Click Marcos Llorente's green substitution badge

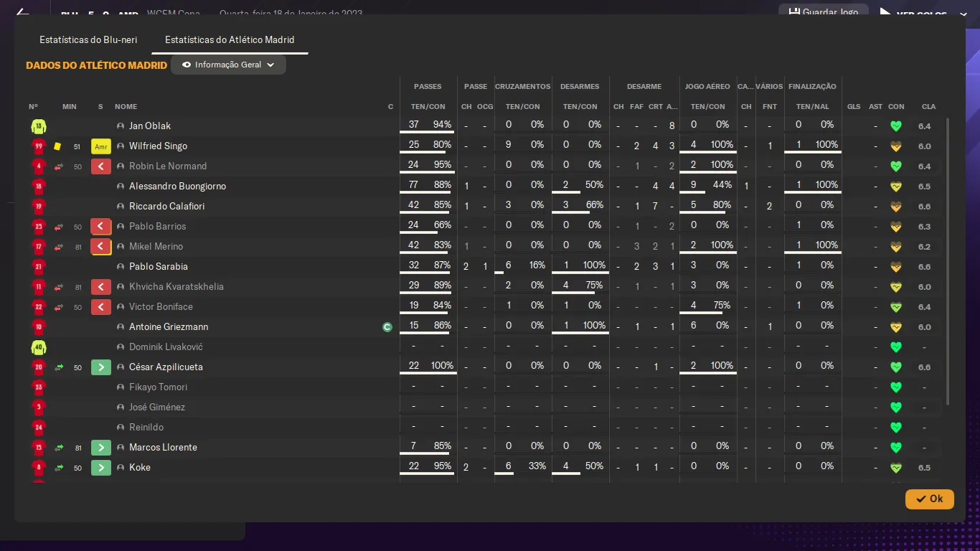pos(101,448)
